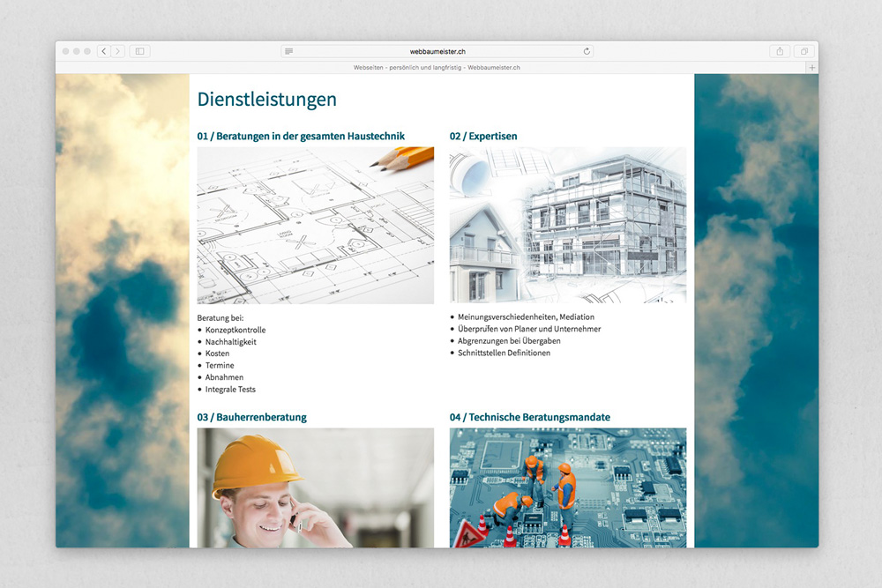Open 01 / Beratungen in der gesamten Haustechnik
The image size is (882, 588).
click(x=301, y=136)
